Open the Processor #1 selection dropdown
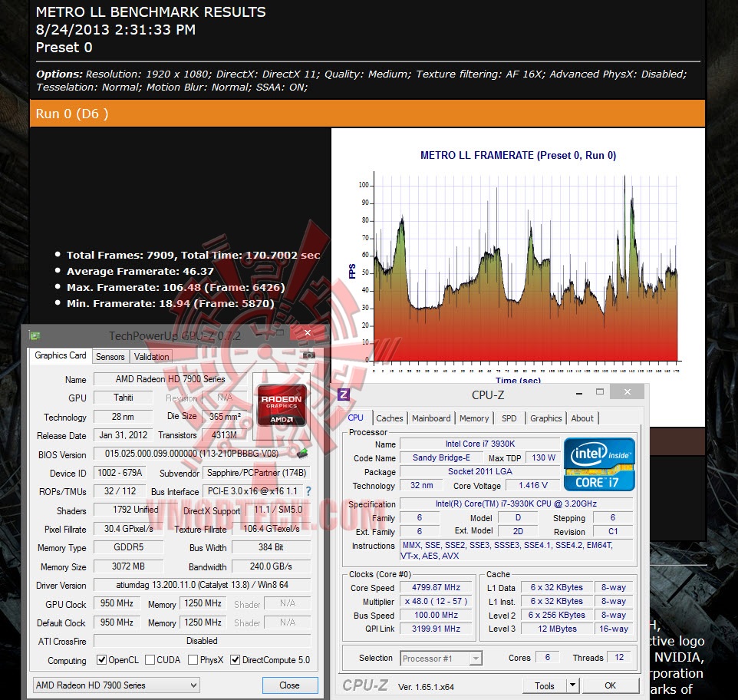The width and height of the screenshot is (738, 700). [441, 658]
